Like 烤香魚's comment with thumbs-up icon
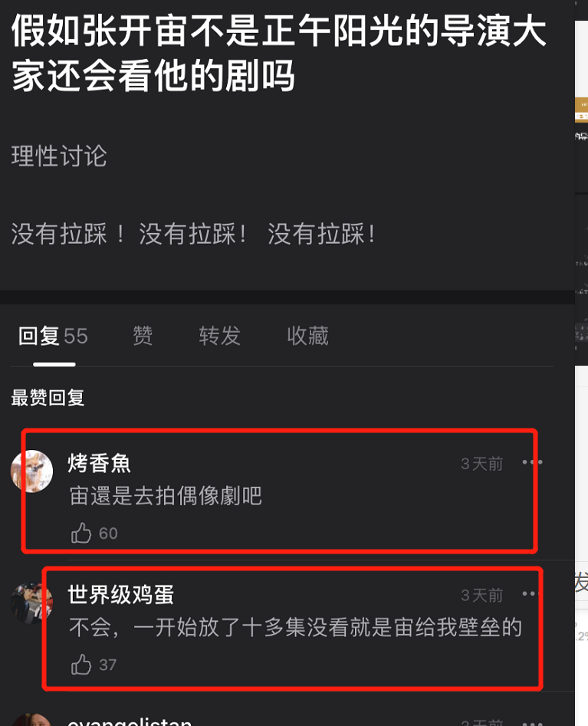Screen dimensions: 588x726 [81, 533]
